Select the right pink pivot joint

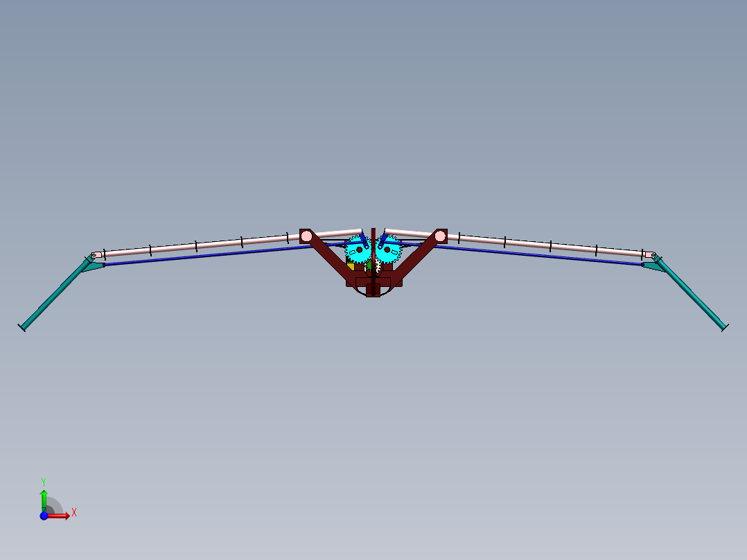click(x=440, y=236)
